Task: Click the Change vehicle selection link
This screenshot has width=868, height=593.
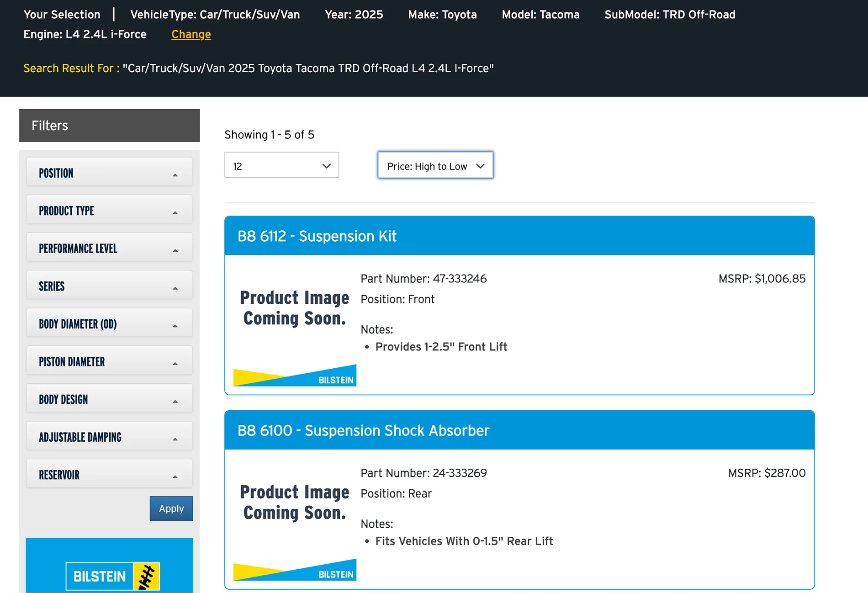Action: pos(191,34)
